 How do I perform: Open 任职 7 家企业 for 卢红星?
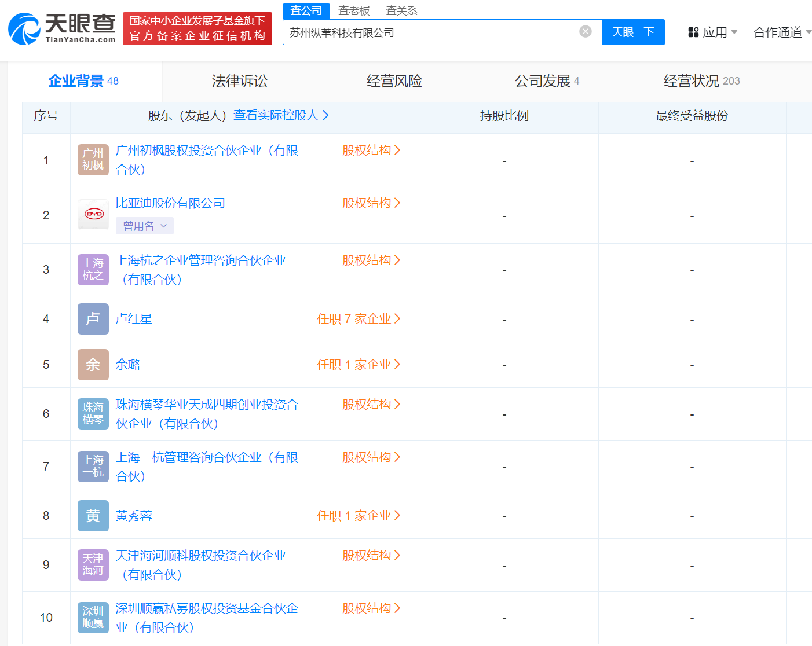click(359, 319)
